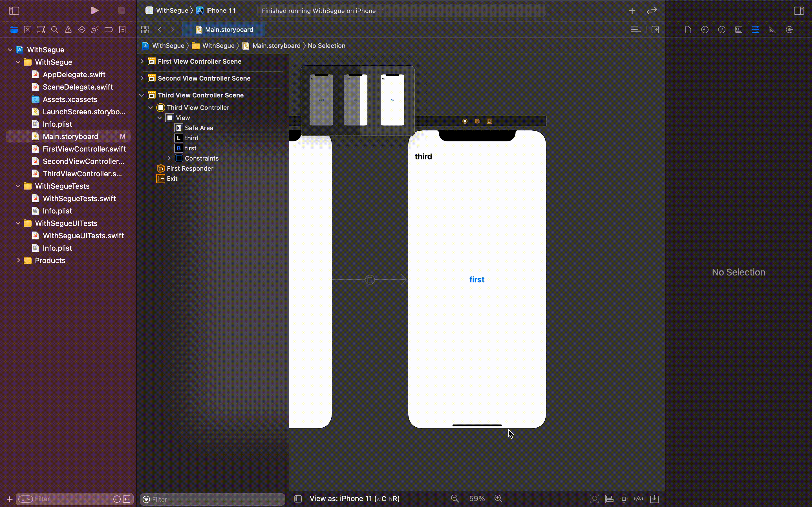Open the issue navigator warning icon
This screenshot has height=507, width=812.
tap(68, 30)
